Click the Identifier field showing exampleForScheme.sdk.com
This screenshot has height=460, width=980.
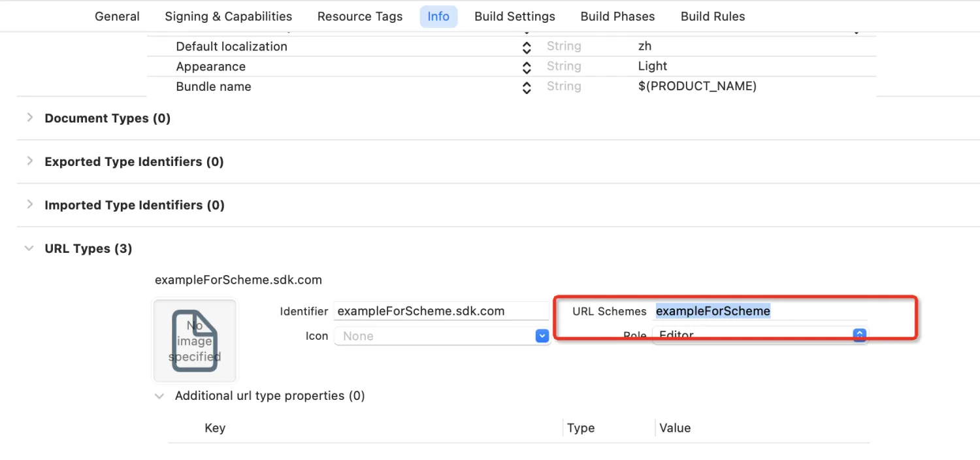pyautogui.click(x=442, y=310)
